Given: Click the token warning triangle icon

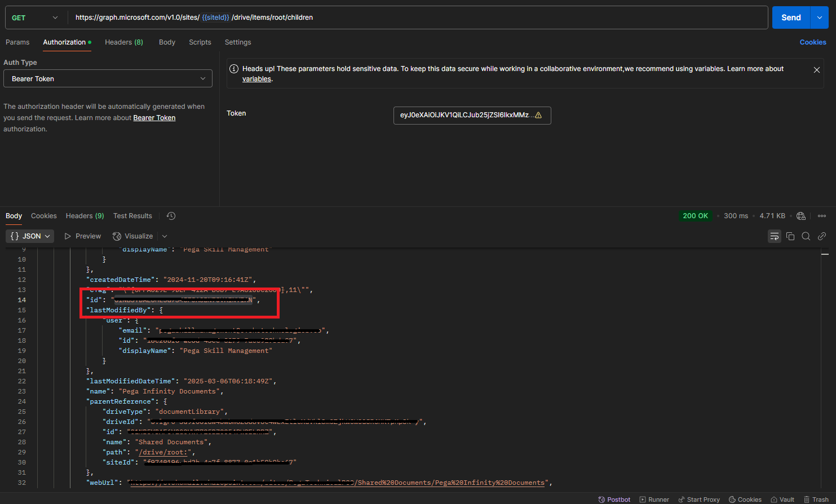Looking at the screenshot, I should click(538, 115).
